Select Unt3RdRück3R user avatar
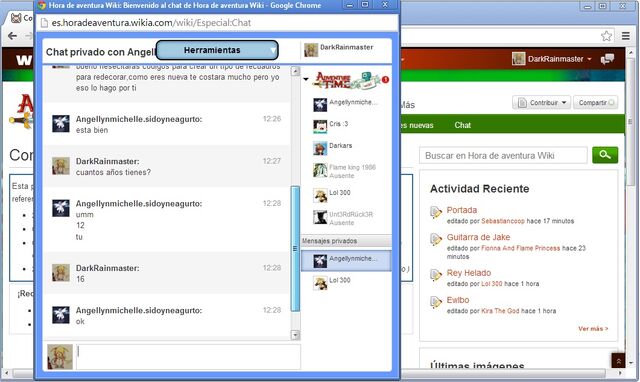Screen dimensions: 640x382 click(x=320, y=217)
